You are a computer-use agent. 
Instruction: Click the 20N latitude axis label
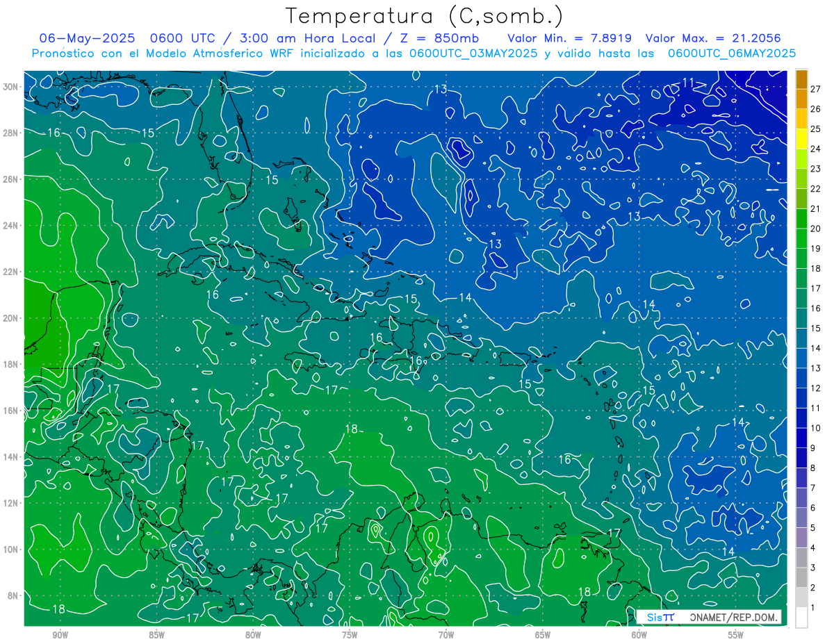10,318
